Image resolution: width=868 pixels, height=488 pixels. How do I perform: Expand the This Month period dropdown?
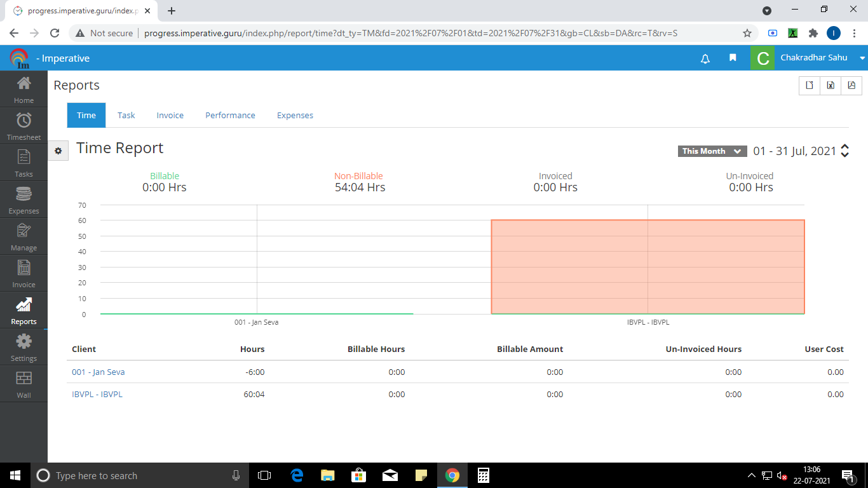[x=711, y=151]
